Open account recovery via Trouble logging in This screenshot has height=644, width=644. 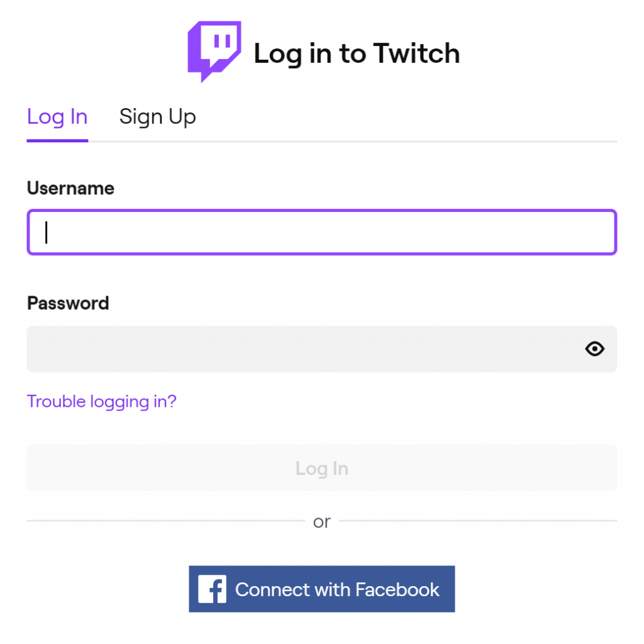(x=101, y=401)
